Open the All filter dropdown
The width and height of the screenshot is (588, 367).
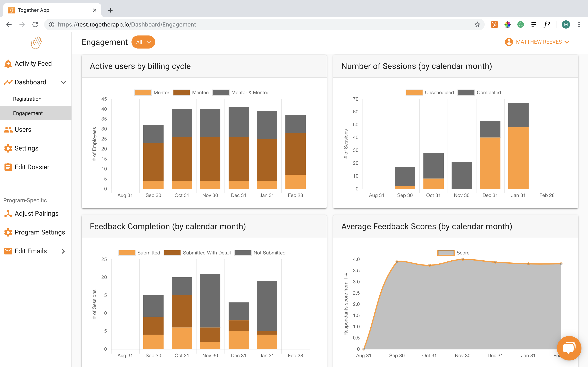coord(143,42)
